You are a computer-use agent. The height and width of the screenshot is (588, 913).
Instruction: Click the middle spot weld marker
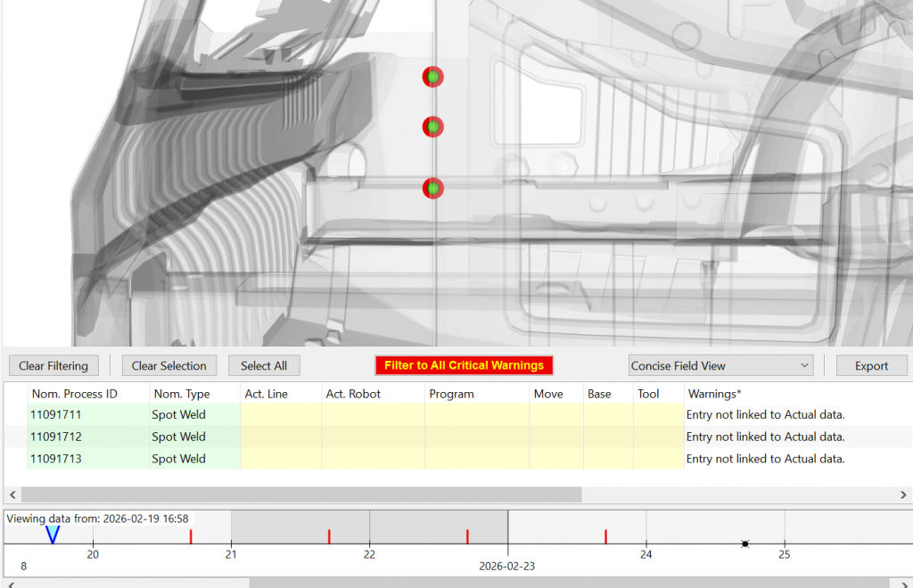point(432,127)
